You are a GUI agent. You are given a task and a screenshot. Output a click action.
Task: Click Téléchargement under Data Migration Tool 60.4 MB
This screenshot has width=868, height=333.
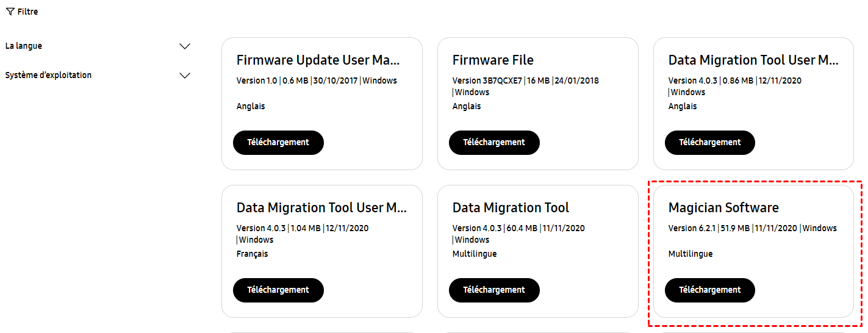pos(494,290)
